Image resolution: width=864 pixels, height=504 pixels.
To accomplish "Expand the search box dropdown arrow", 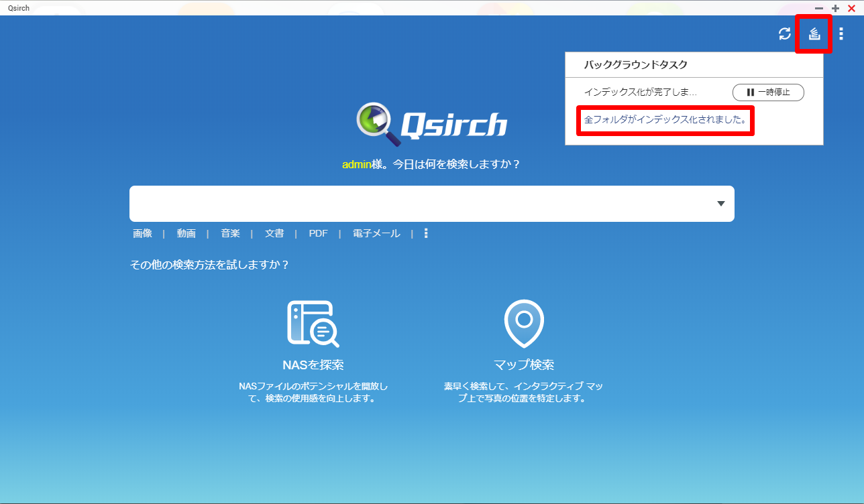I will tap(721, 204).
